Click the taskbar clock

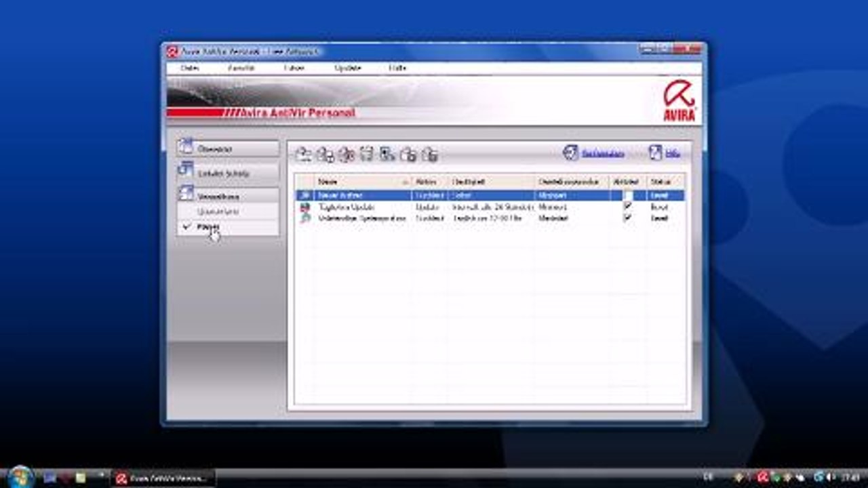pyautogui.click(x=850, y=478)
